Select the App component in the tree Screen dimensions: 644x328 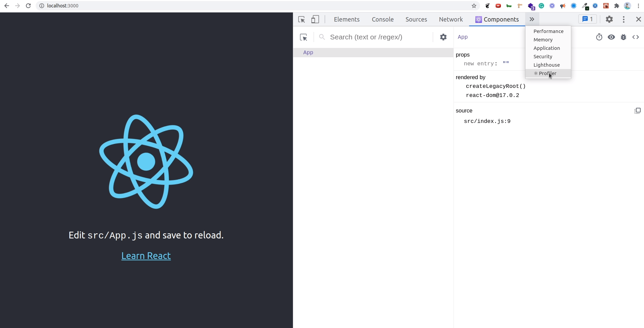(373, 53)
